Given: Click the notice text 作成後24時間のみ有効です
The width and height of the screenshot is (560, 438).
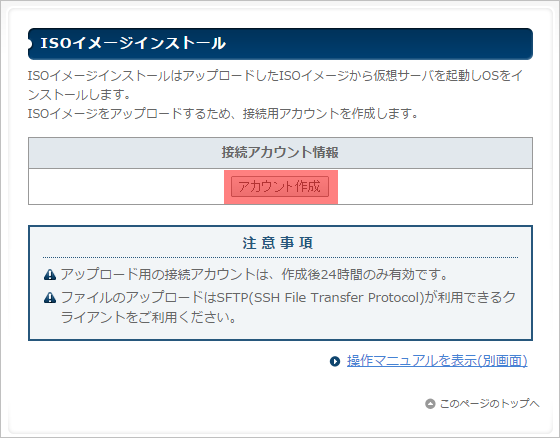Looking at the screenshot, I should click(364, 274).
